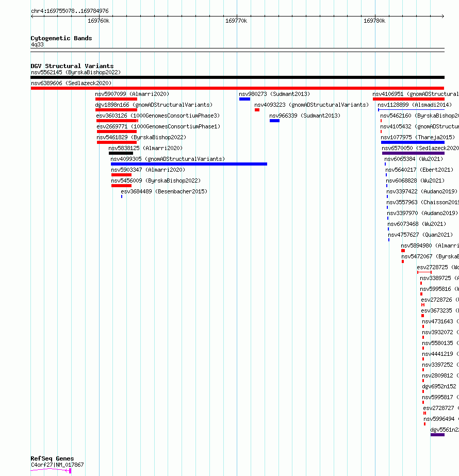Select nsv3397970 (Audano2019) label

coord(422,214)
